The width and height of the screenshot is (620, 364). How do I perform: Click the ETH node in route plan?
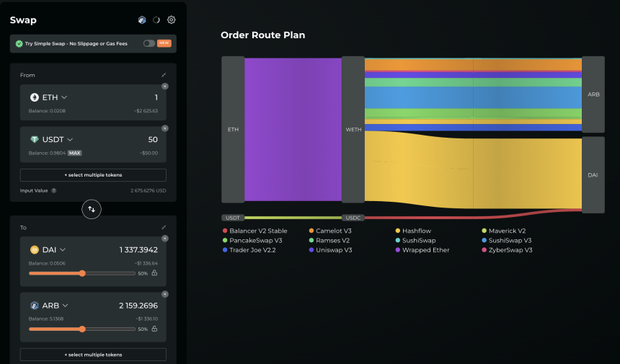tap(233, 129)
